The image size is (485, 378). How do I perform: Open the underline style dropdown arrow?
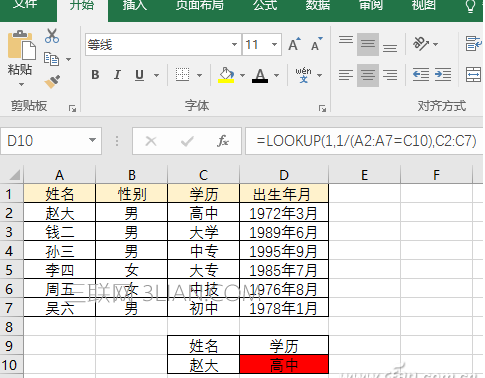point(156,75)
